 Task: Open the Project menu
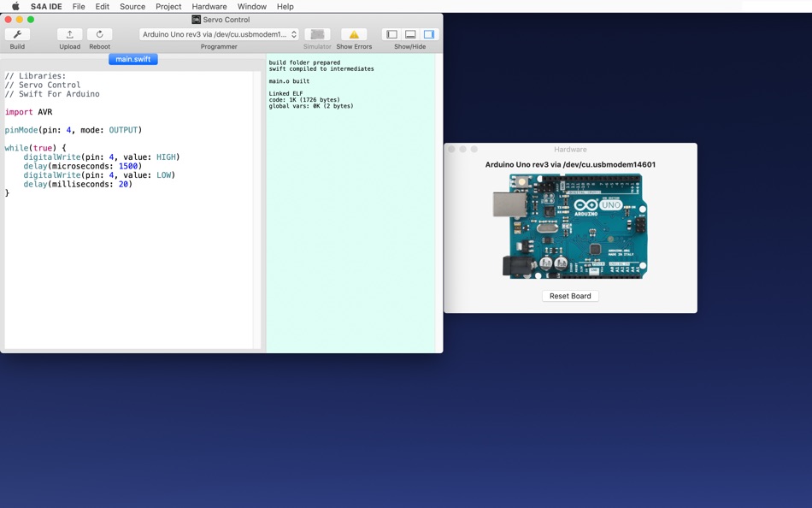[168, 6]
